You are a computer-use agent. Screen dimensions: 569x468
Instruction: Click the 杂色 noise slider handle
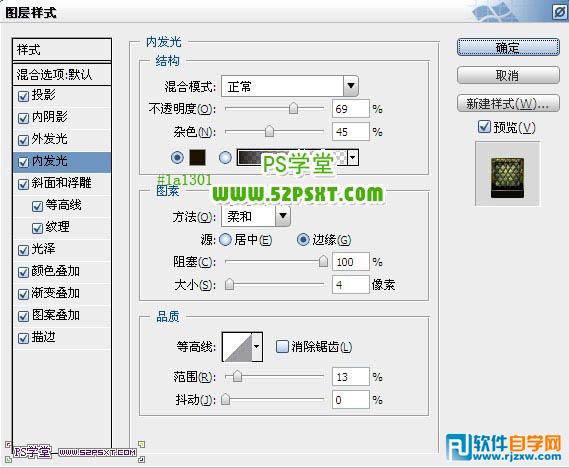[269, 131]
